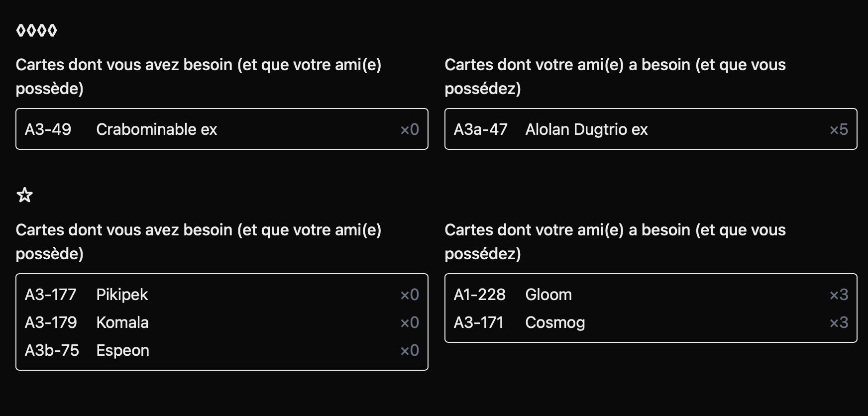This screenshot has width=868, height=416.
Task: Click the ×5 count for Alolan Dugtrio ex
Action: [x=839, y=129]
